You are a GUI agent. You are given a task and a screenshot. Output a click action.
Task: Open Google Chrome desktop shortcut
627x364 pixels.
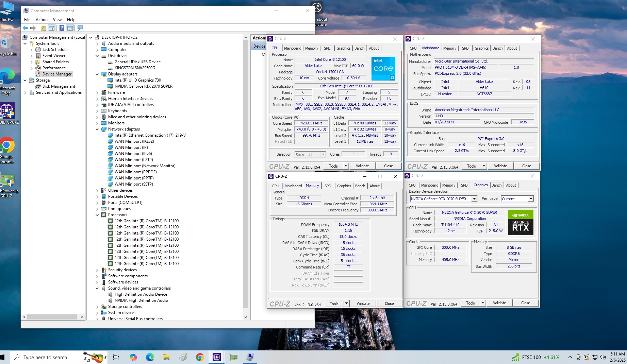7,151
